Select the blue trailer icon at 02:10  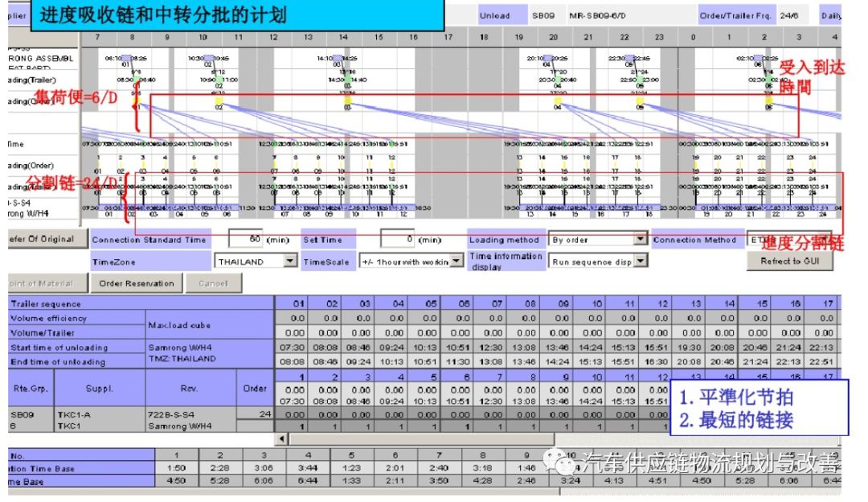click(x=759, y=58)
